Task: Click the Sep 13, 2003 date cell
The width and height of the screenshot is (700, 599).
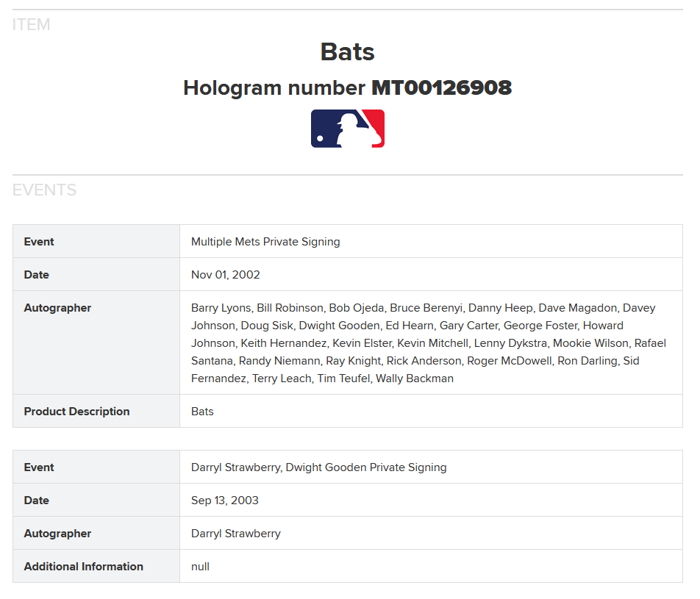Action: [x=431, y=501]
